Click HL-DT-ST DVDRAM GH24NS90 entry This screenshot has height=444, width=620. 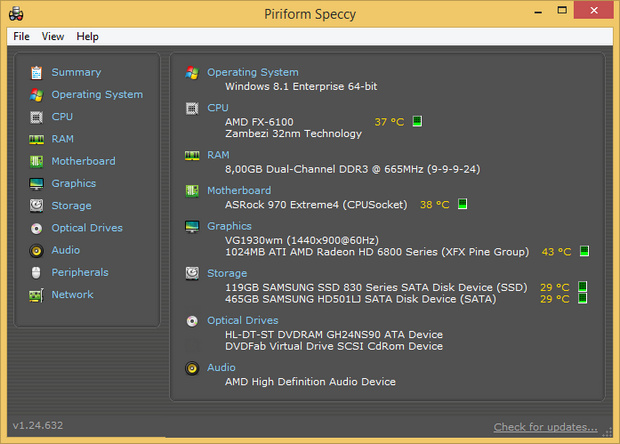click(334, 334)
